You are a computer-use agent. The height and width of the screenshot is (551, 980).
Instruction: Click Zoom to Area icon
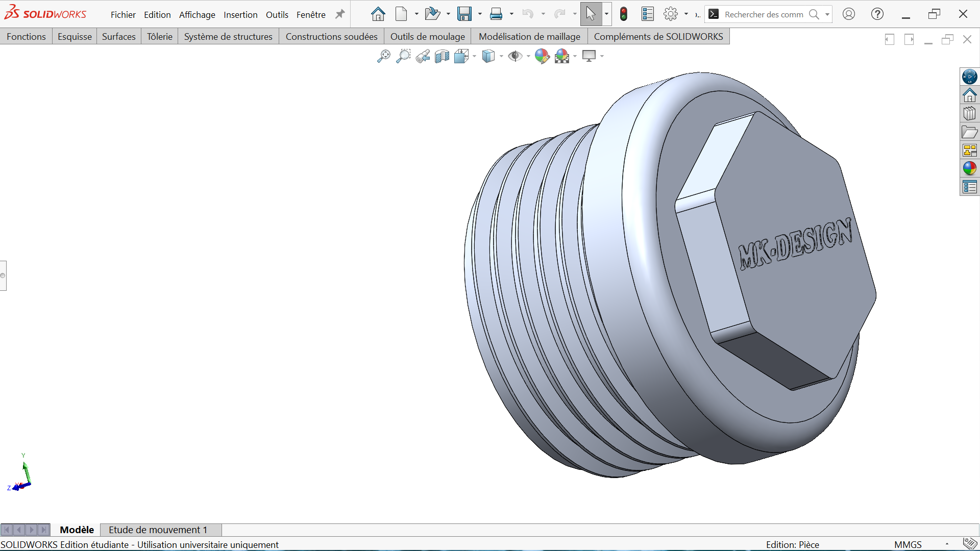coord(403,56)
